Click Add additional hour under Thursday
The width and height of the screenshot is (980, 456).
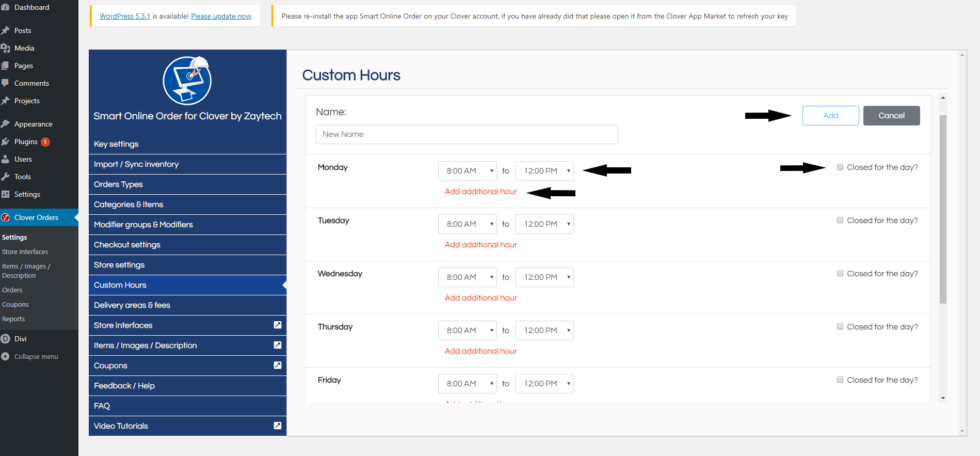tap(481, 351)
